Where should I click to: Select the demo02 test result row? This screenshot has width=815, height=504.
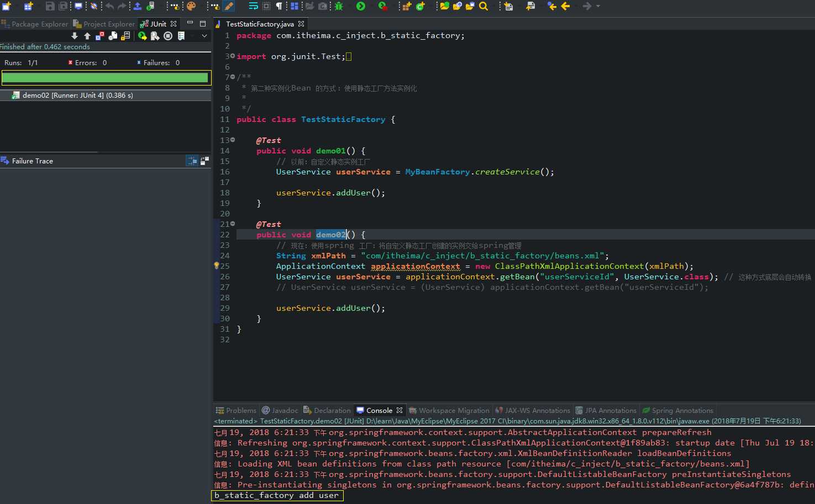(106, 96)
